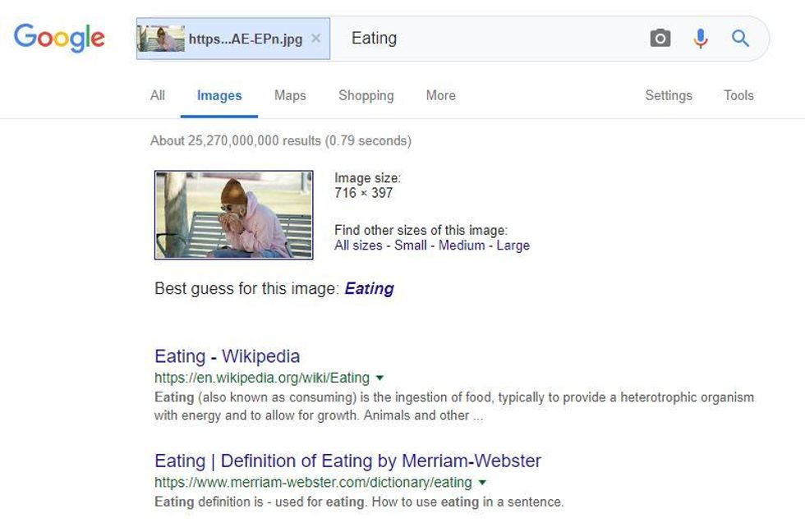Viewport: 805px width, 532px height.
Task: Open the More search categories menu
Action: click(440, 95)
